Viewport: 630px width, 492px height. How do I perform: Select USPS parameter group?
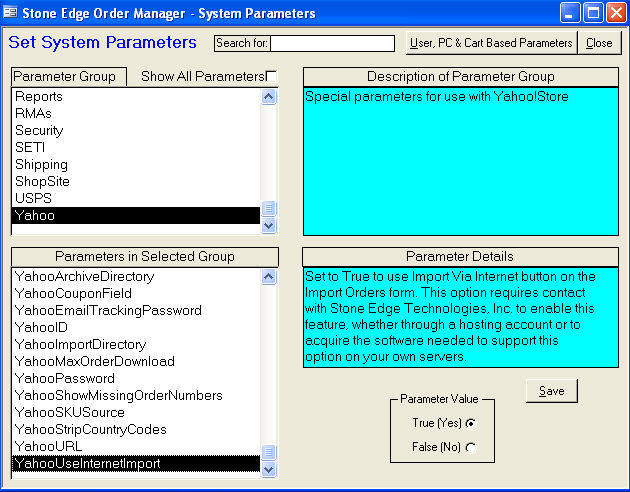pyautogui.click(x=136, y=198)
